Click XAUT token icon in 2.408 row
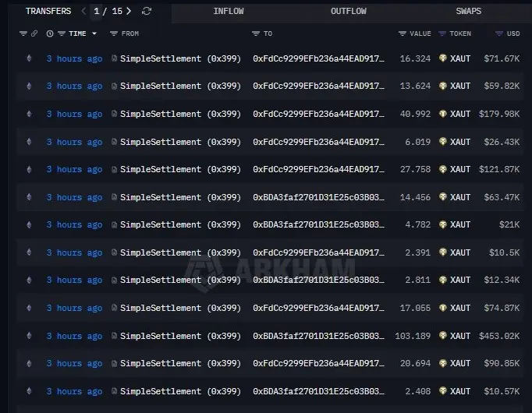The width and height of the screenshot is (532, 413). [443, 390]
